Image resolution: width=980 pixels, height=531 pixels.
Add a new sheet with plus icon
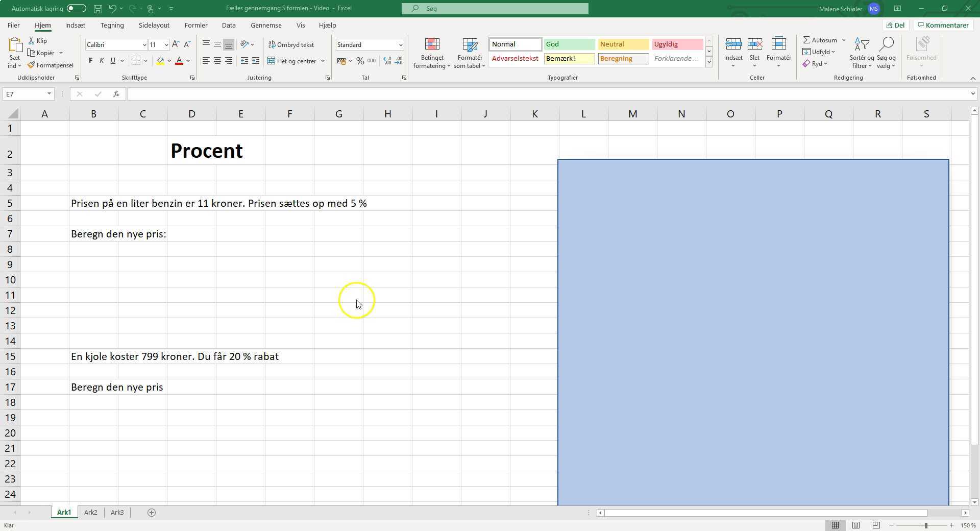[152, 513]
